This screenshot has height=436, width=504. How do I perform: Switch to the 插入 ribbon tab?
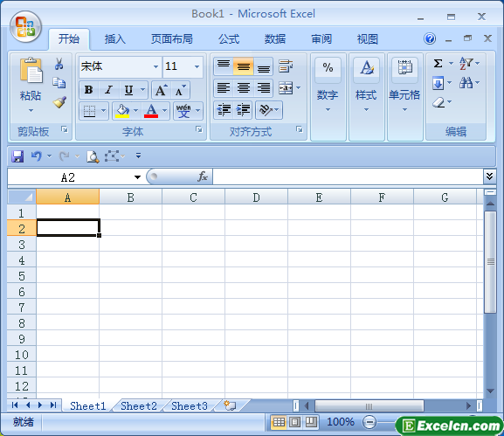coord(114,39)
